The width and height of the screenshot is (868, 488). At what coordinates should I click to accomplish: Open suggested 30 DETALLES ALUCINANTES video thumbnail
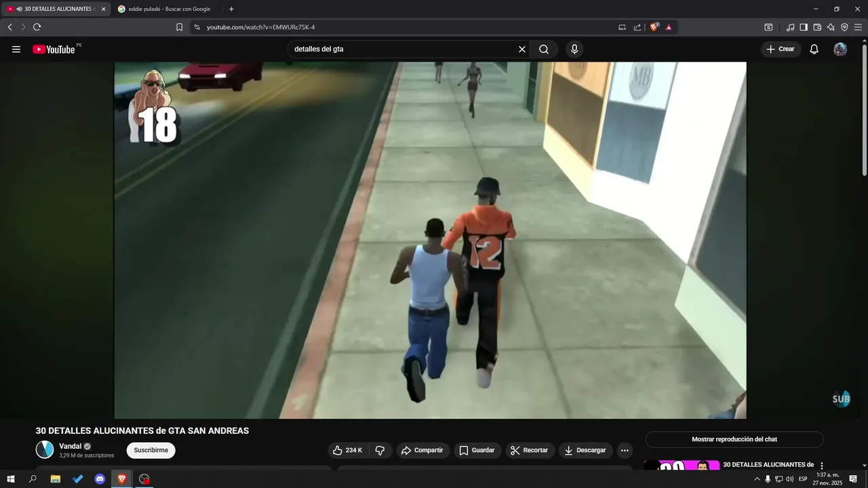[x=682, y=466]
